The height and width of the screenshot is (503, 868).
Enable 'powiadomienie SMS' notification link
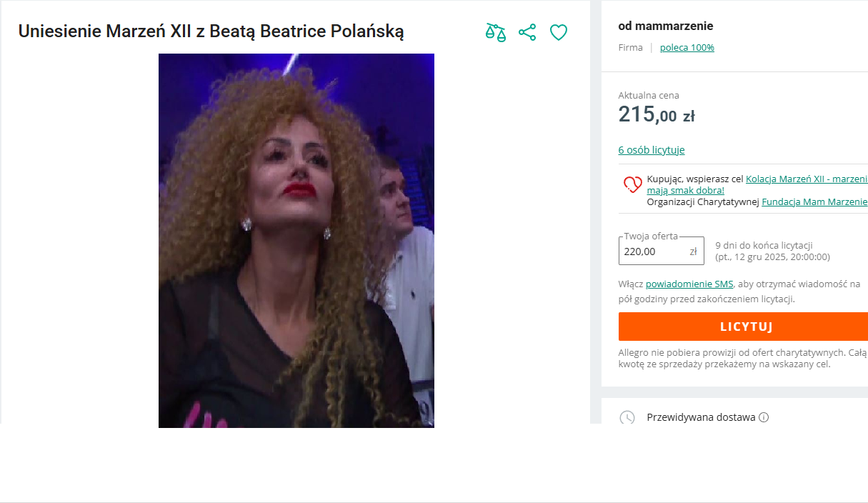pos(689,284)
